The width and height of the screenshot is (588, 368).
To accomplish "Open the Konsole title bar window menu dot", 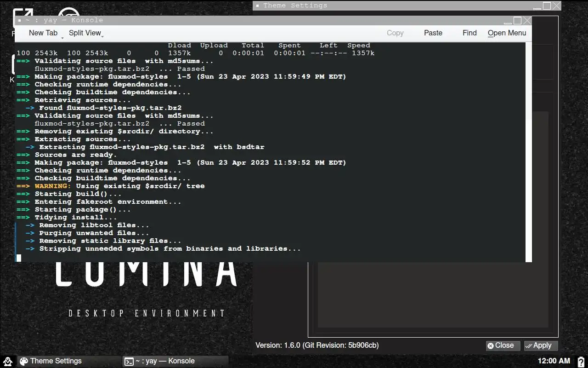I will [x=19, y=20].
